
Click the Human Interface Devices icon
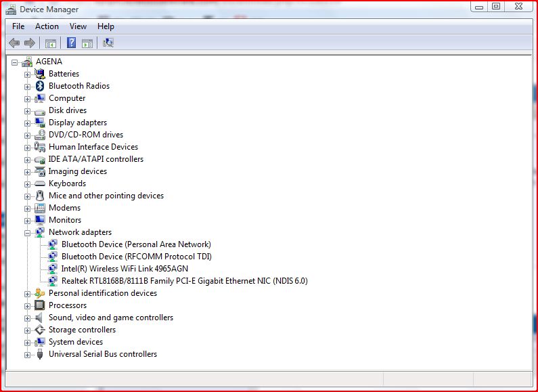tap(40, 147)
